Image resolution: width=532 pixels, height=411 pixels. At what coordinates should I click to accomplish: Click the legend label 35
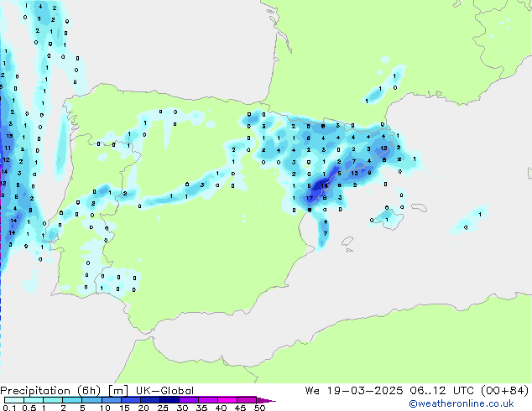point(201,408)
